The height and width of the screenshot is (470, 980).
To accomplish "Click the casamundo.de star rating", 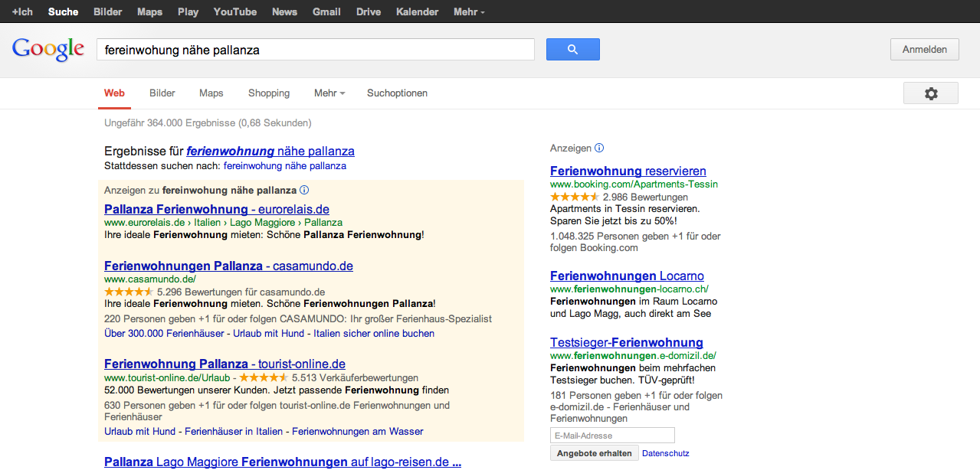I will coord(129,292).
